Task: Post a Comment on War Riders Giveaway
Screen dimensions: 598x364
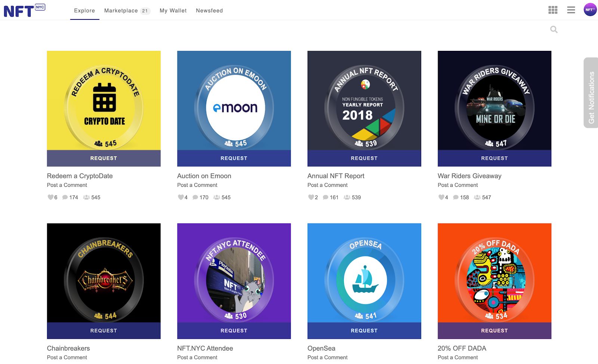Action: coord(458,185)
